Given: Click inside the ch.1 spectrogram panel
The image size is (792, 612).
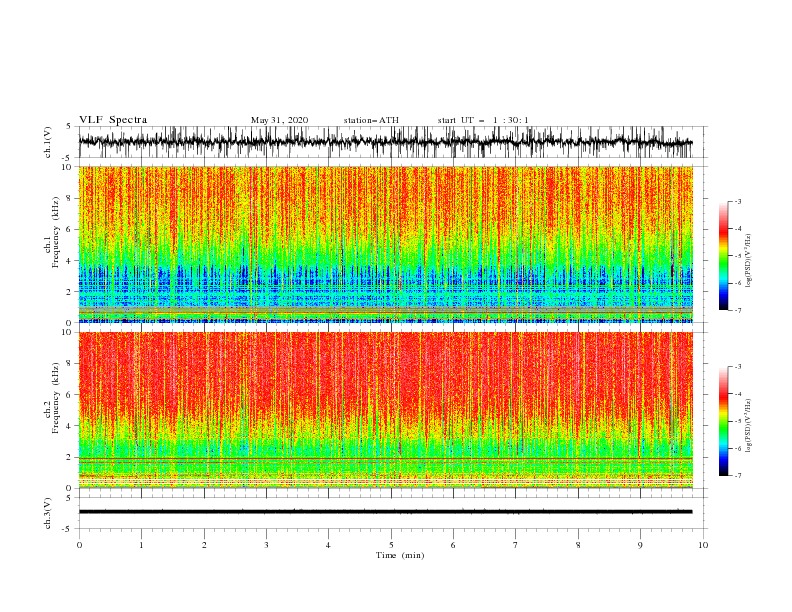Looking at the screenshot, I should pyautogui.click(x=386, y=244).
